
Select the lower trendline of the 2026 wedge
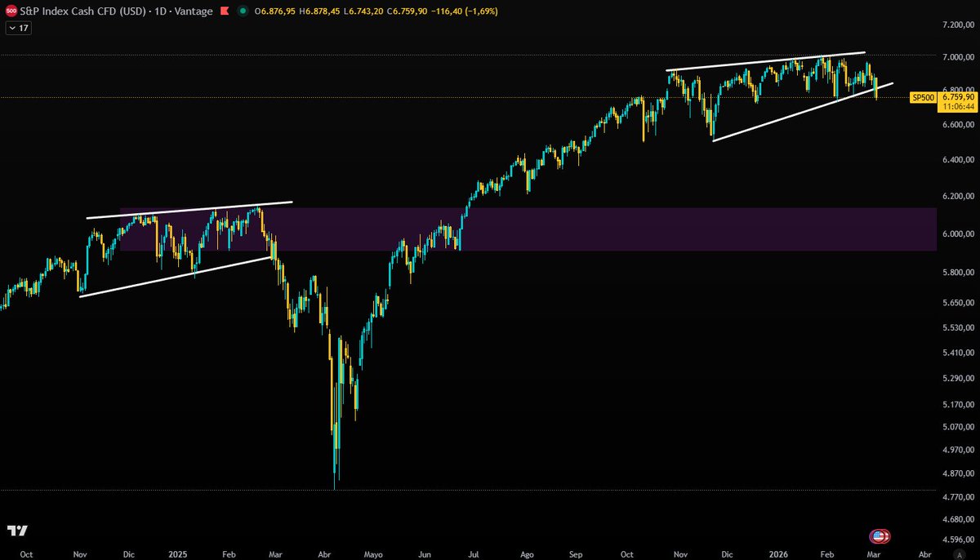(x=803, y=113)
